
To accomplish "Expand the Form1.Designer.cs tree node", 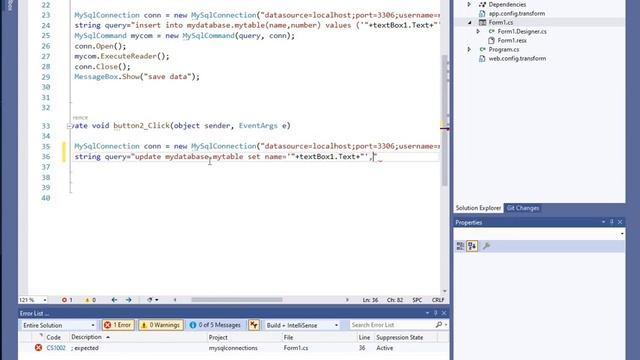I will 478,31.
